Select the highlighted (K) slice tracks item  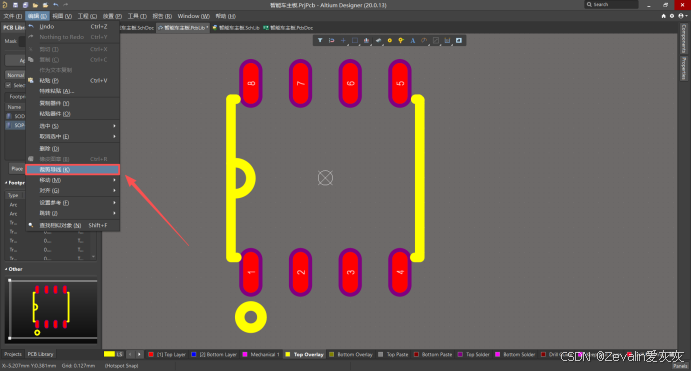tap(73, 169)
